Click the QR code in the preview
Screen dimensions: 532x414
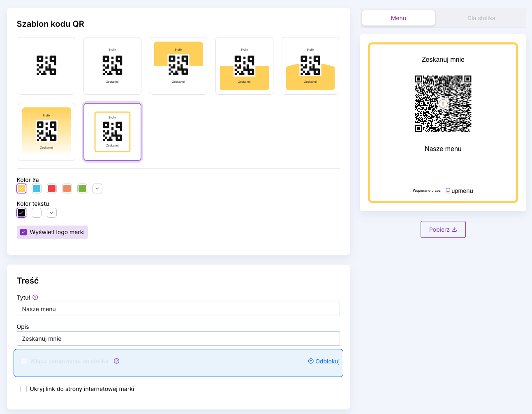(x=443, y=104)
